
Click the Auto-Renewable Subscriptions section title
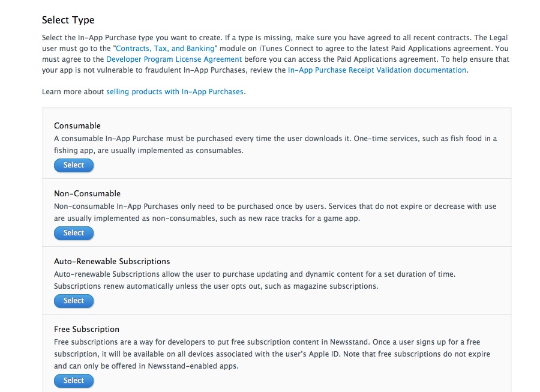(x=112, y=262)
